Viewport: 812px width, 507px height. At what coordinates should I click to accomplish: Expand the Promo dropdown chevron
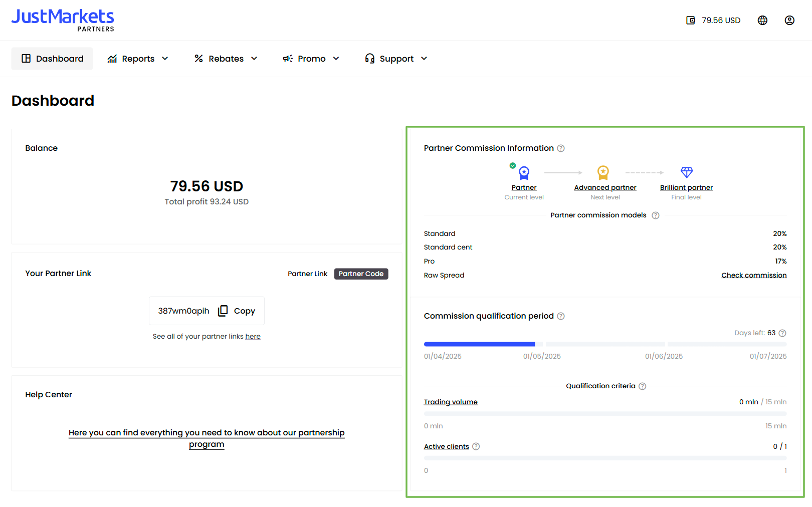pos(336,59)
